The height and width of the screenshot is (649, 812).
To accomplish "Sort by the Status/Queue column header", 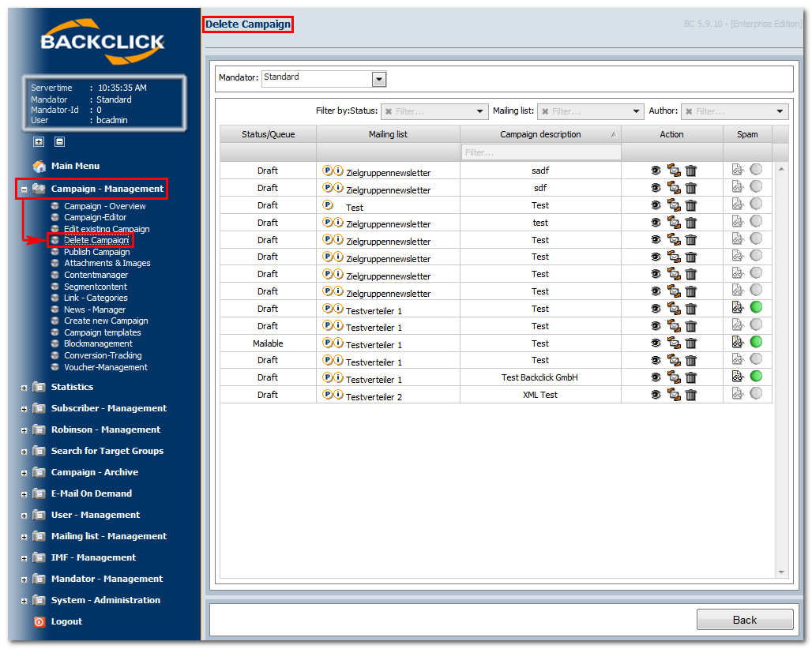I will point(268,134).
